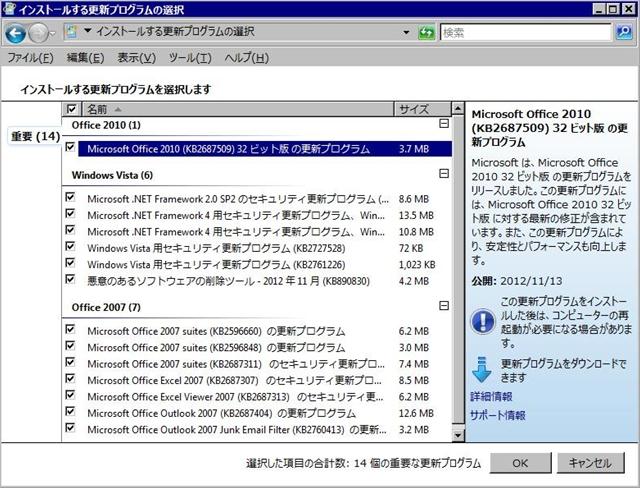Uncheck the KB890830 removal tool checkbox
Image resolution: width=640 pixels, height=488 pixels.
tap(70, 279)
